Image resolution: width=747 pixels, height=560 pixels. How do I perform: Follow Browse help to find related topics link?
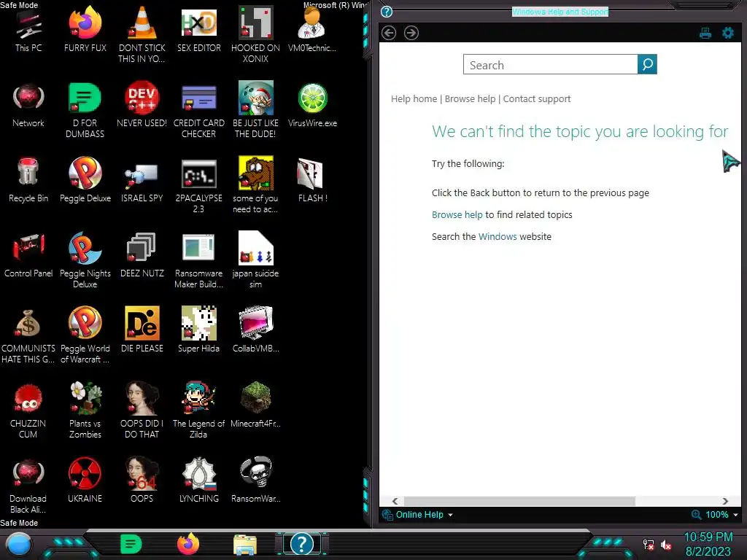click(x=457, y=215)
